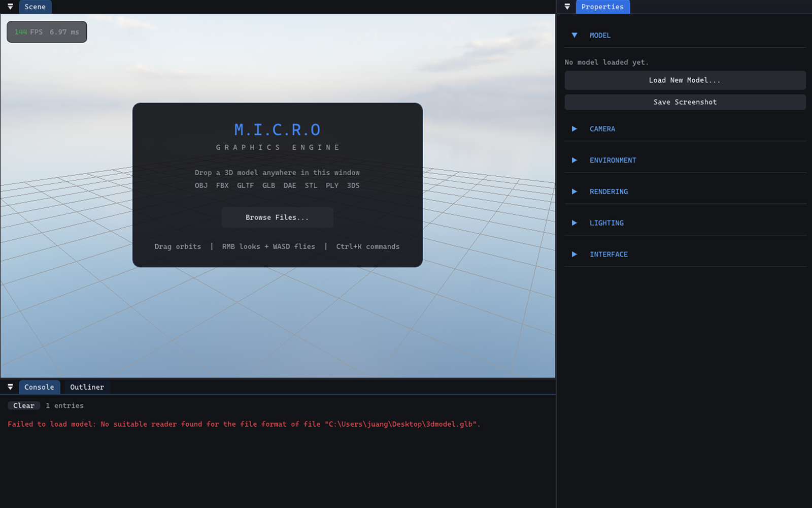Click the GLTF format label
Screen dimensions: 812x508
point(245,185)
